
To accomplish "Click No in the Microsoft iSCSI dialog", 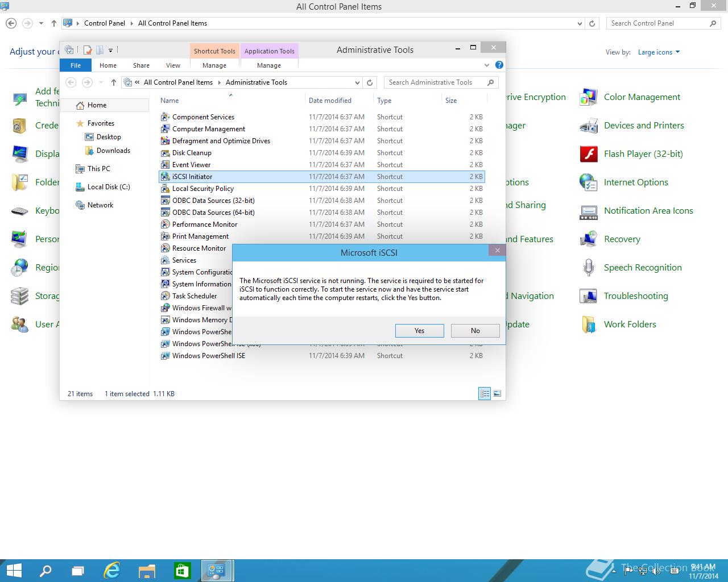I will pos(475,331).
